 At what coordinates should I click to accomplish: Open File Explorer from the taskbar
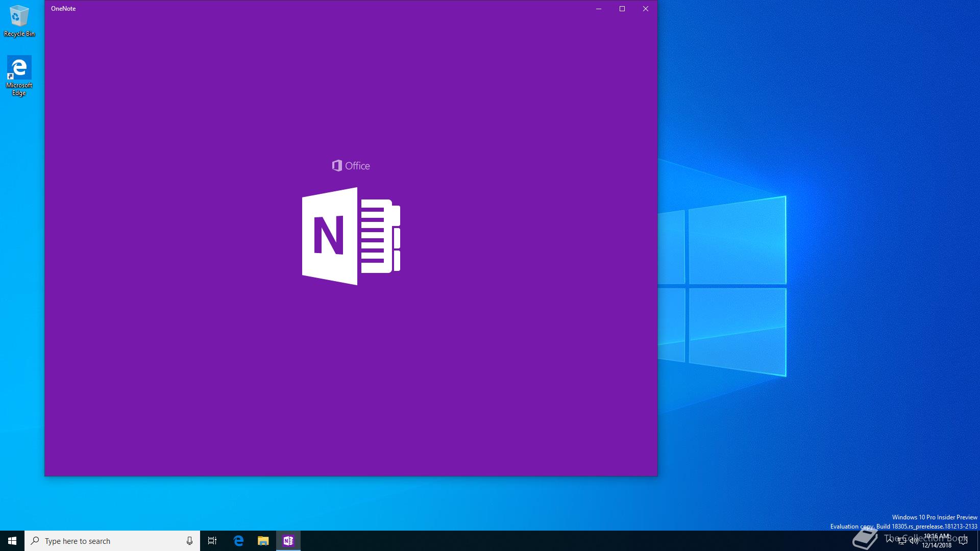tap(263, 541)
